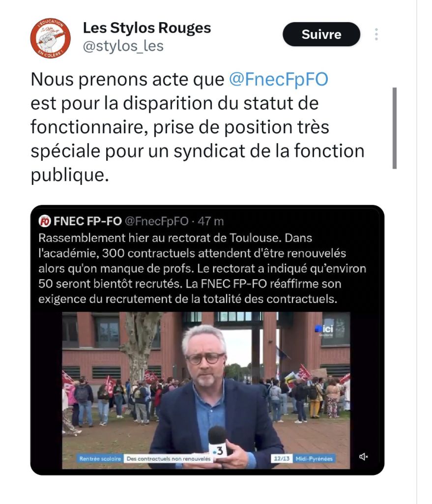432x504 pixels.
Task: Open the @FnecFpFO mention link
Action: (279, 79)
